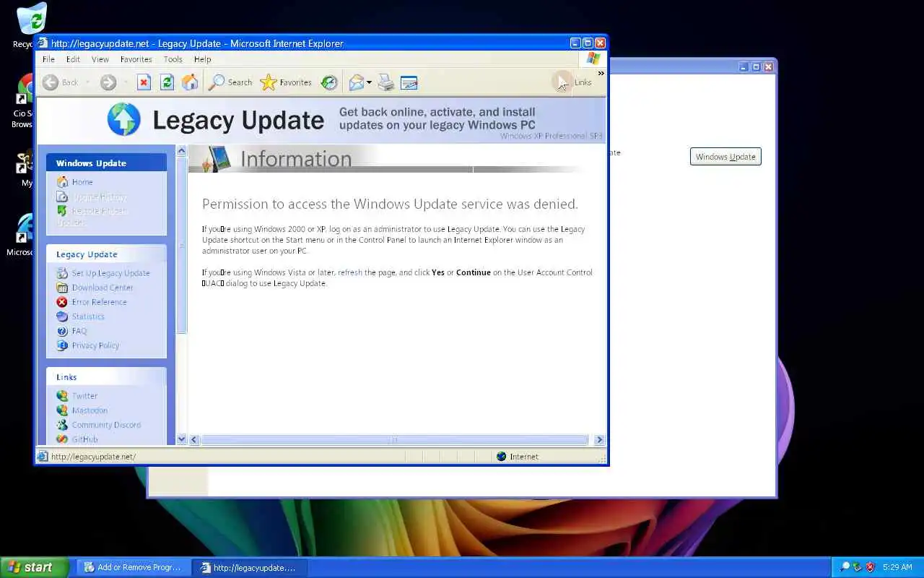Screen dimensions: 924x578
Task: Click the Internet zone indicator in status bar
Action: [518, 457]
